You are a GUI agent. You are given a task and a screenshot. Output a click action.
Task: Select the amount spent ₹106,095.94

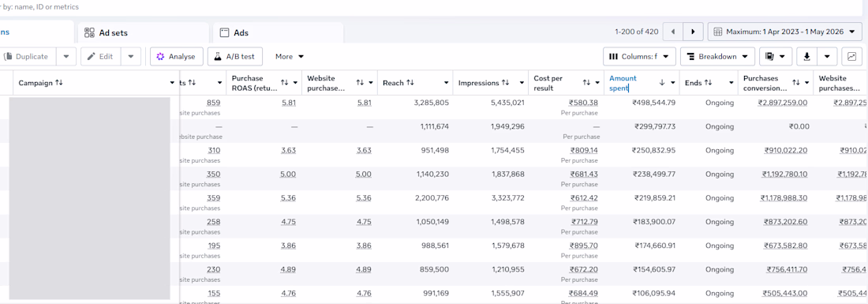click(x=655, y=294)
